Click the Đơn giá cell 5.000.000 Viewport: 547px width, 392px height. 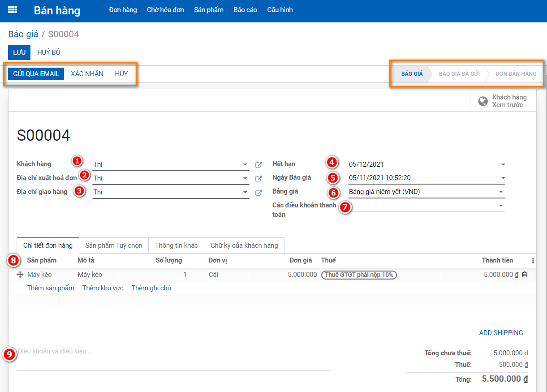tap(302, 275)
